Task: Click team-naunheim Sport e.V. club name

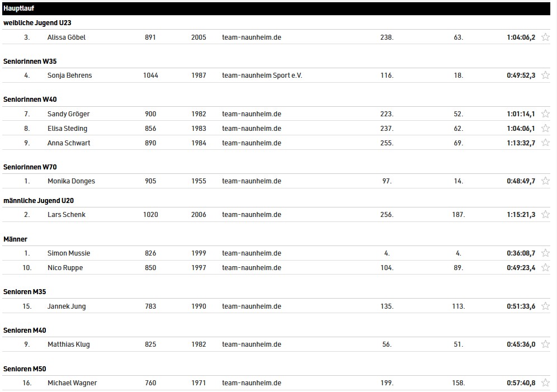Action: (262, 75)
